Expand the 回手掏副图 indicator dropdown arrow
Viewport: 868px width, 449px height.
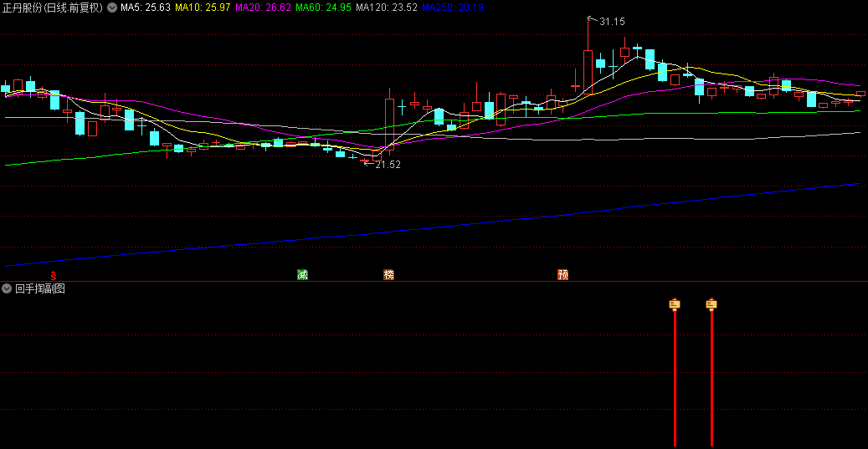[7, 288]
